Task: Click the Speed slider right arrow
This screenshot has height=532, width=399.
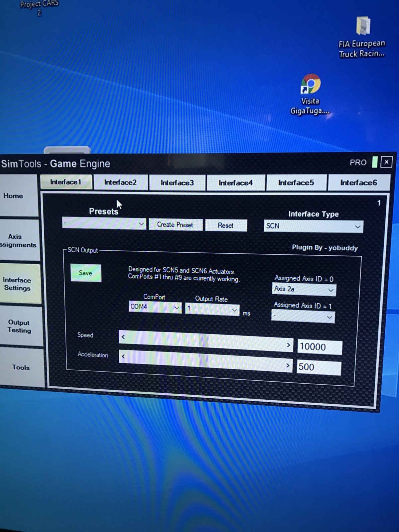Action: click(x=289, y=345)
